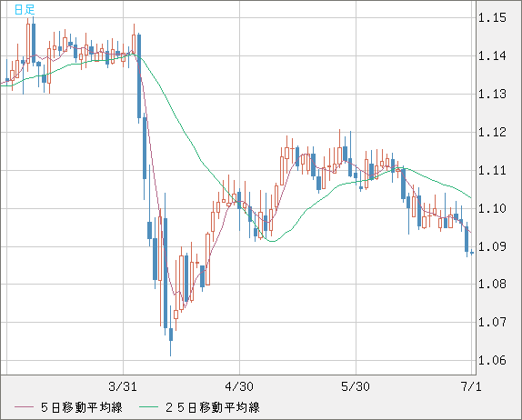Screen dimensions: 522x420
Task: Click the lowest candlestick near 1.06
Action: tap(171, 331)
